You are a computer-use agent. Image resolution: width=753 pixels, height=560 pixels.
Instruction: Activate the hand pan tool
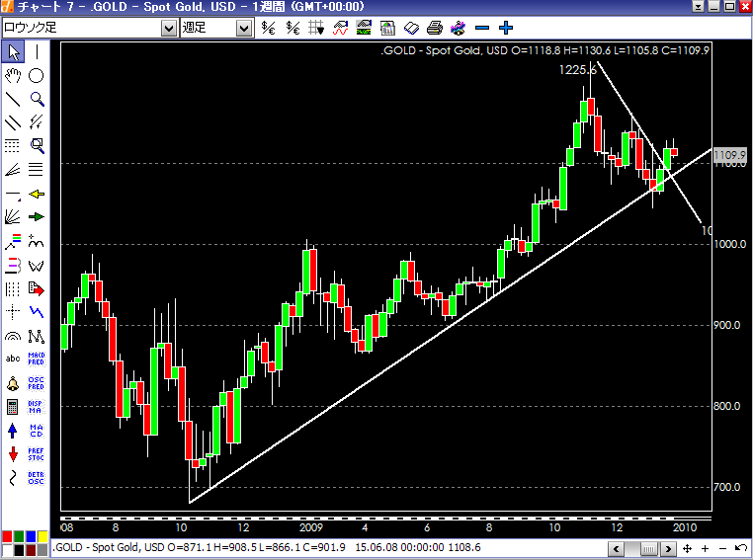pyautogui.click(x=13, y=75)
